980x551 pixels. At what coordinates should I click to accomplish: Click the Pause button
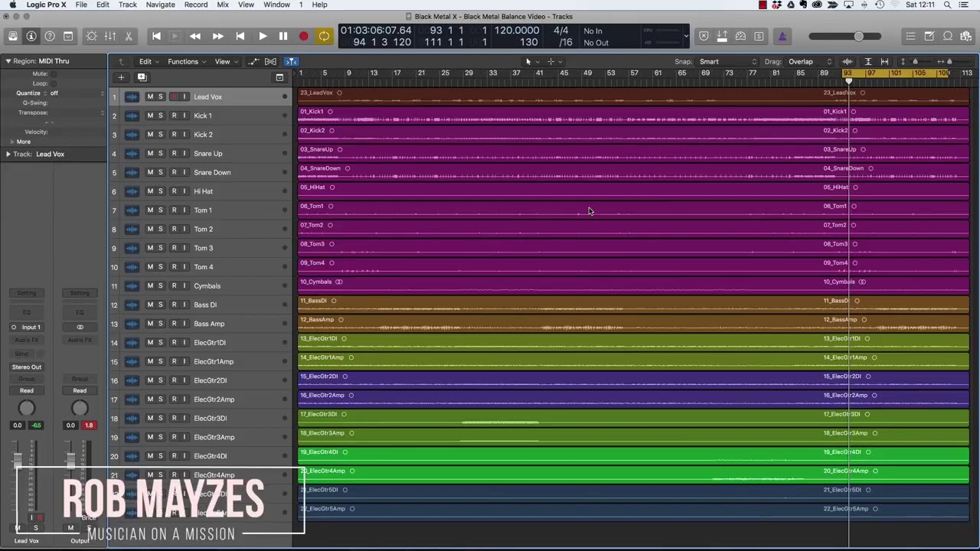click(x=283, y=36)
